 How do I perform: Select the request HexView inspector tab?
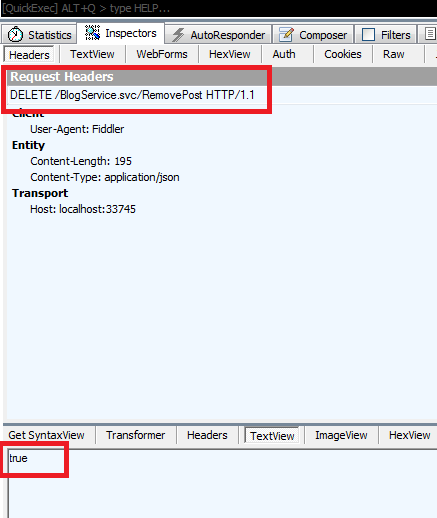[x=230, y=54]
